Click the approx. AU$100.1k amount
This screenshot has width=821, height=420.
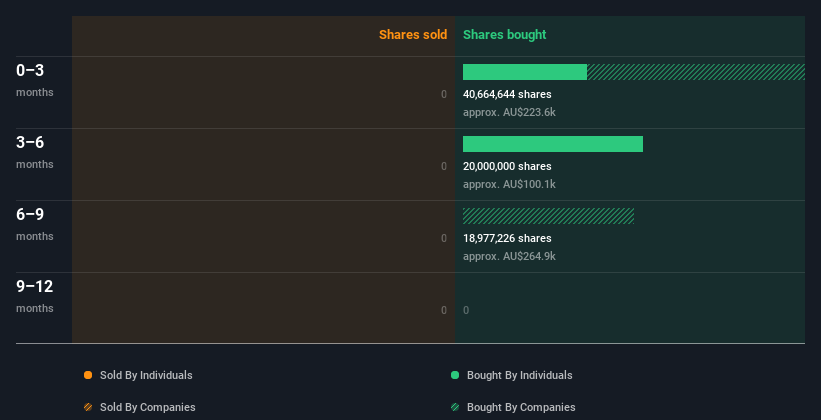point(509,184)
